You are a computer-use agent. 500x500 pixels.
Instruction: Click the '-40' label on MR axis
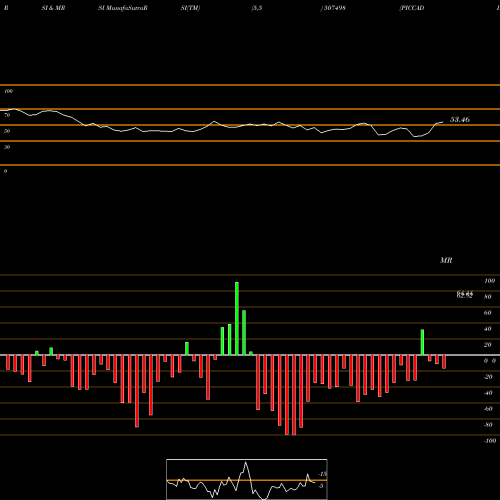click(x=488, y=393)
